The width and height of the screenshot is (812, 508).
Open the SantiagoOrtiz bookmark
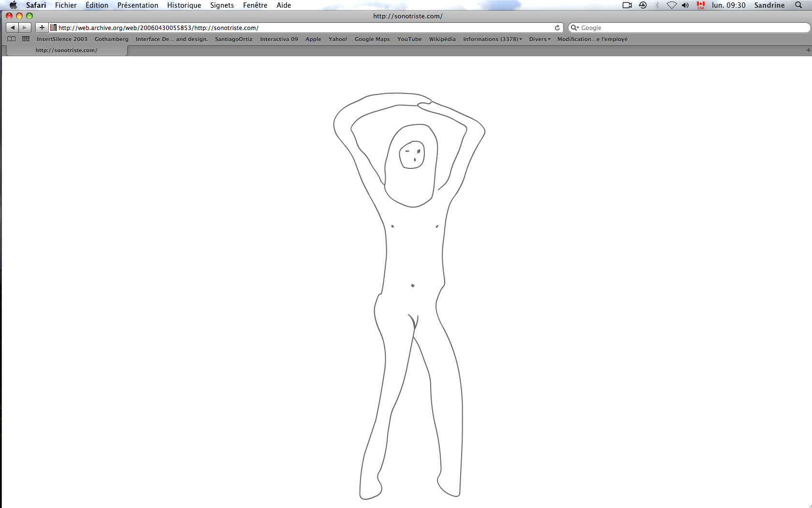[x=234, y=39]
